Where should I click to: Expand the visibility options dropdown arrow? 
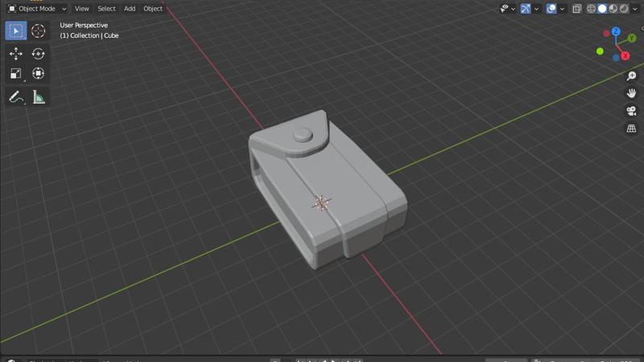[x=513, y=9]
